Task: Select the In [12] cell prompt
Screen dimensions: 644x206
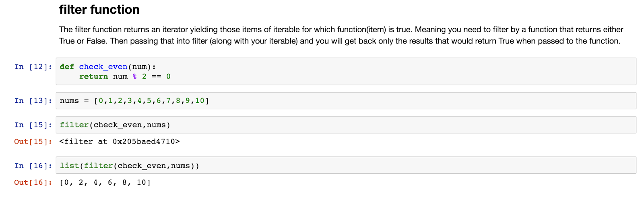Action: (x=33, y=67)
